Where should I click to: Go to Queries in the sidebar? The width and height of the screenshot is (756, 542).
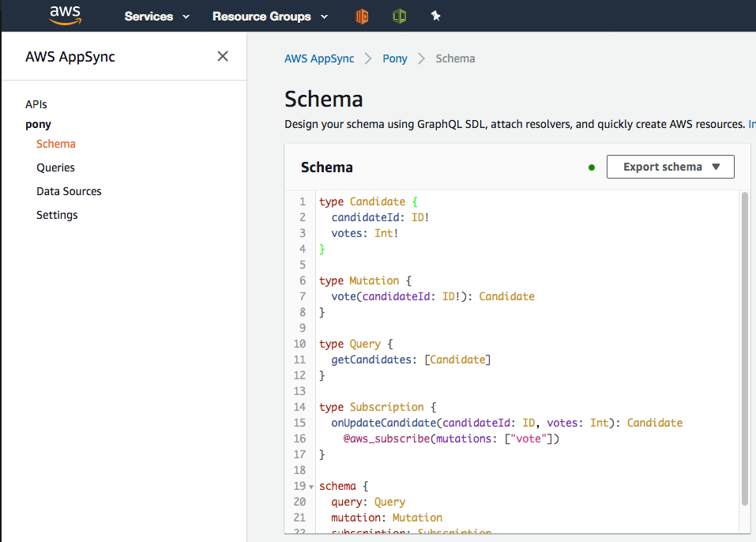coord(55,167)
